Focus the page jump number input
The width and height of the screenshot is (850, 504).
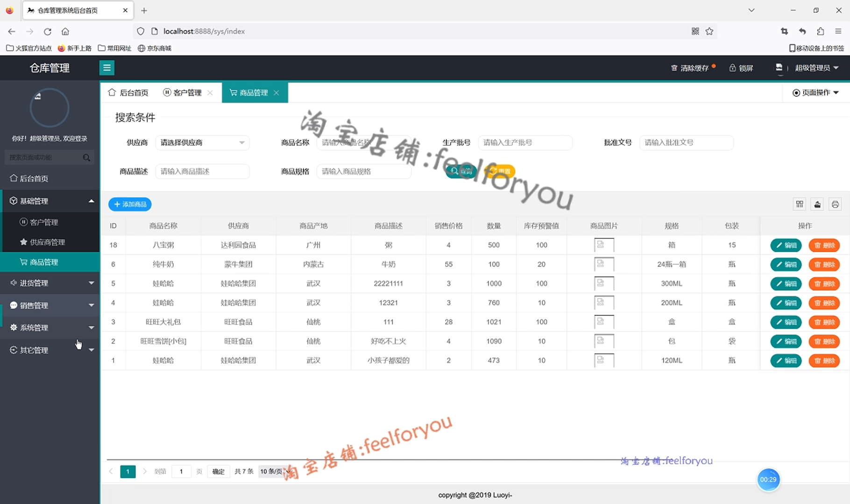click(181, 471)
